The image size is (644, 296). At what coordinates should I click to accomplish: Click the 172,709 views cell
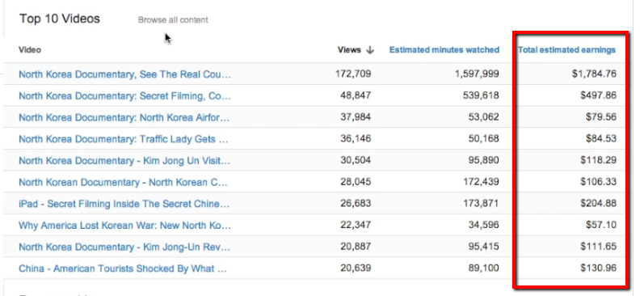(x=353, y=74)
